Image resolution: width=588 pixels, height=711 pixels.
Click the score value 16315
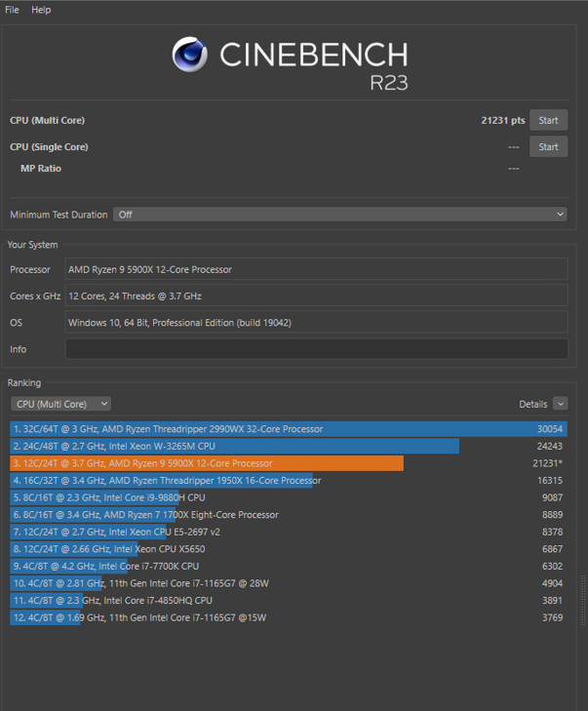[x=549, y=480]
